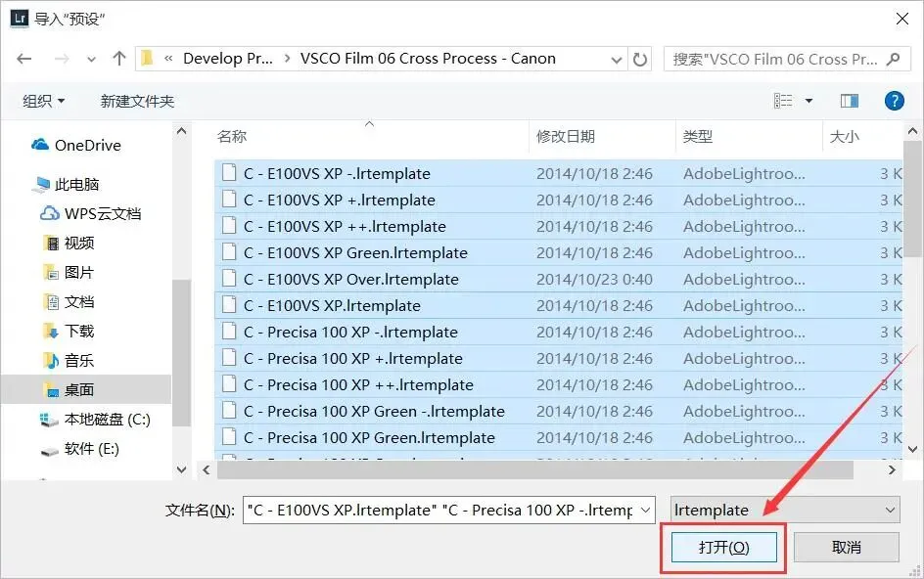Select 'VSCO Film 06 Cross Process - Canon' breadcrumb
The height and width of the screenshot is (579, 924).
[428, 59]
